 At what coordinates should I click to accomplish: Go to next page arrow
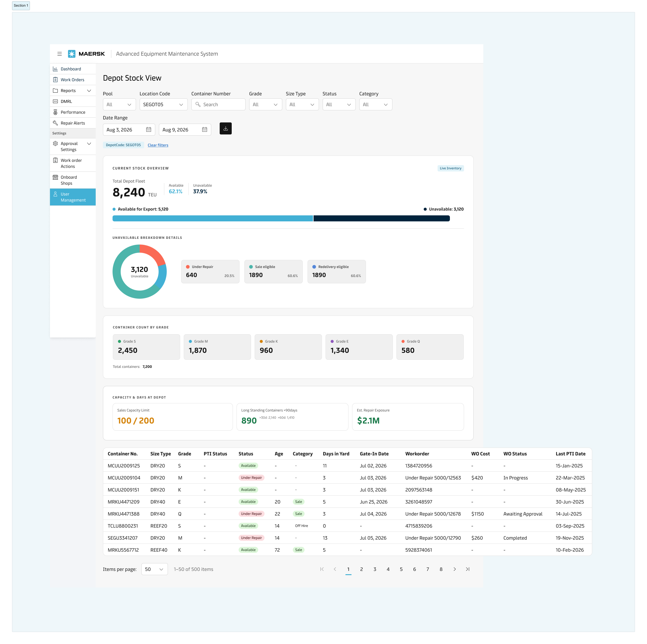(454, 569)
